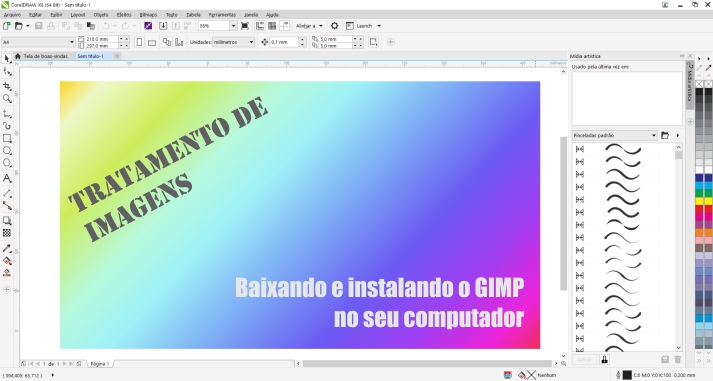Viewport: 713px width, 381px height.
Task: Open the Options gear icon
Action: click(334, 26)
